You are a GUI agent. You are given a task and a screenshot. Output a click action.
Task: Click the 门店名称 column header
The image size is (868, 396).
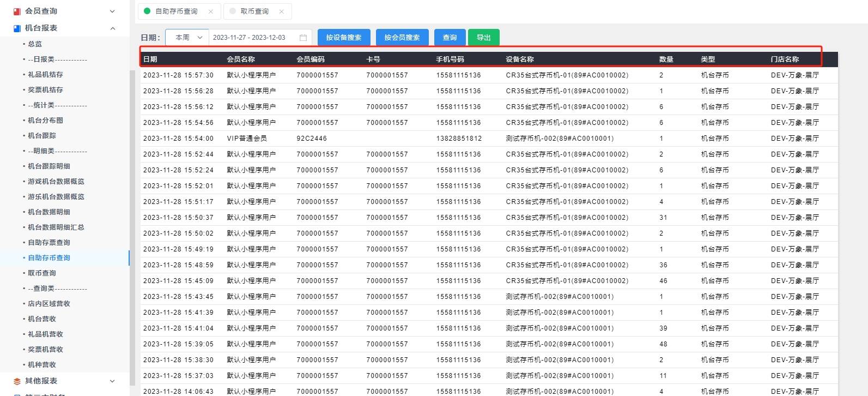click(x=785, y=59)
